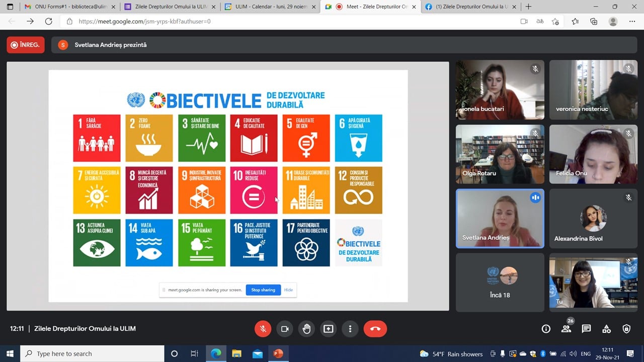Image resolution: width=644 pixels, height=362 pixels.
Task: Open the Windows Start menu
Action: click(10, 353)
